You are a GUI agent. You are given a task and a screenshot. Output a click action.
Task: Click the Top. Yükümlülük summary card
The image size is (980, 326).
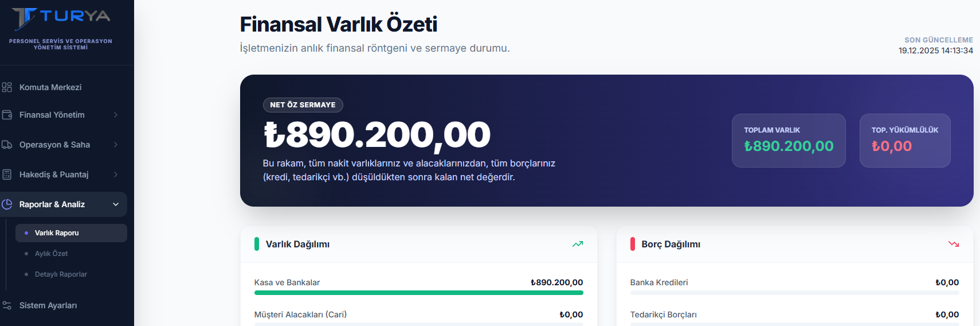(904, 140)
